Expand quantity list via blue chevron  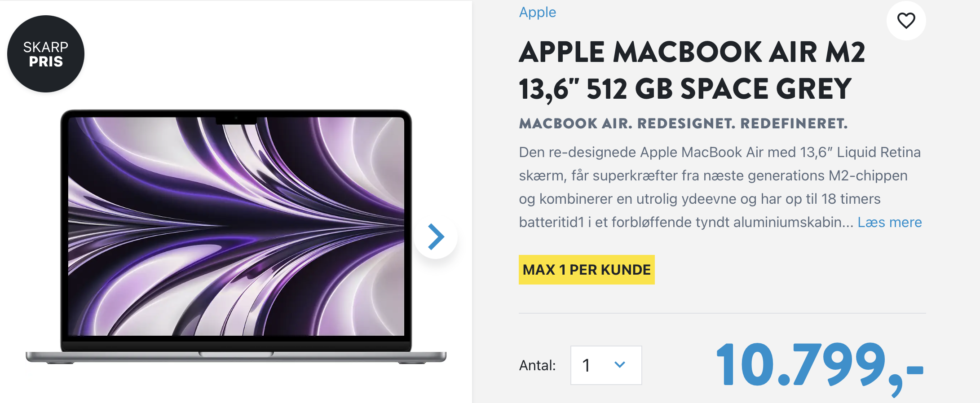click(x=620, y=365)
